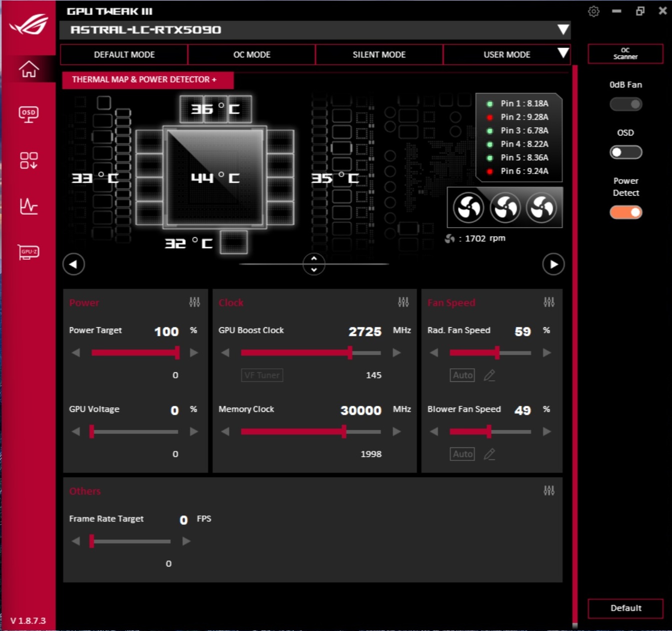
Task: Click the GPU Voltage slider handle
Action: click(92, 431)
